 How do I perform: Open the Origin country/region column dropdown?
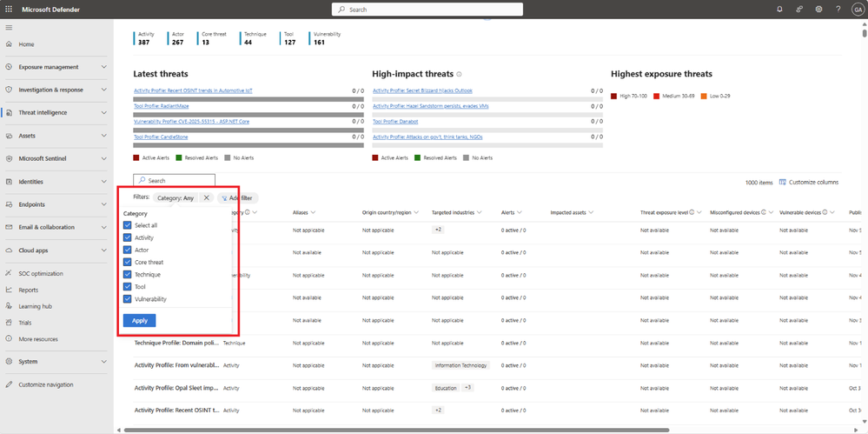(416, 212)
